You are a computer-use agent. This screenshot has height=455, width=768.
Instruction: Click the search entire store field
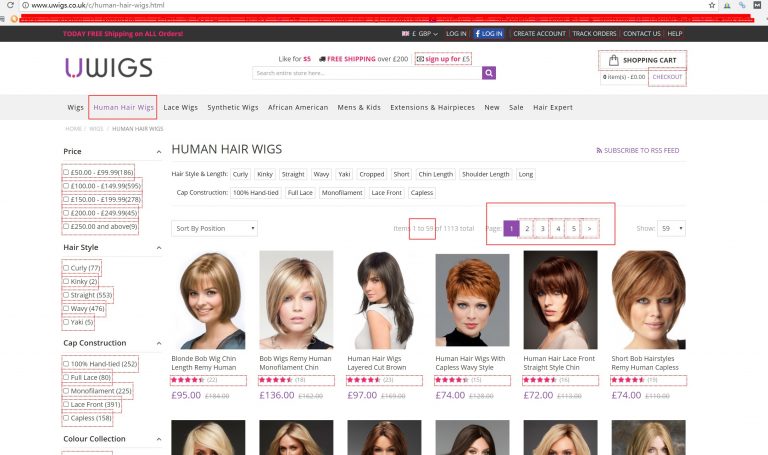point(367,73)
